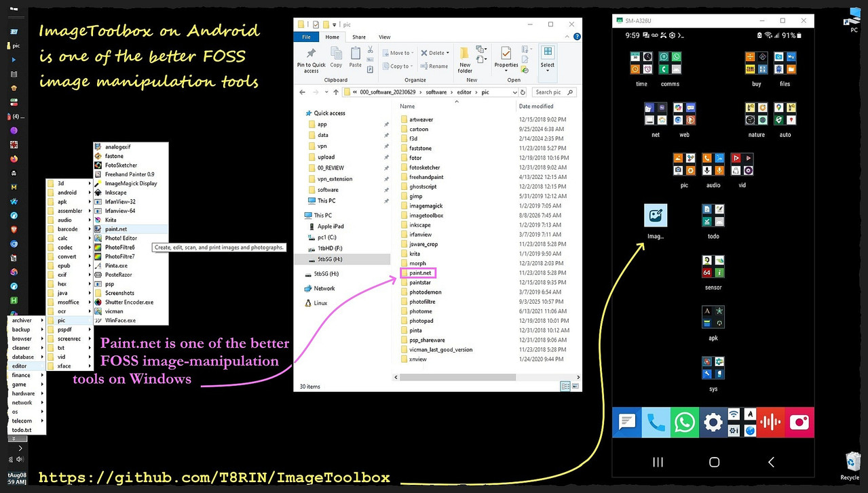Open the 'editor' entry in toolbar menu
868x493 pixels.
tap(26, 366)
